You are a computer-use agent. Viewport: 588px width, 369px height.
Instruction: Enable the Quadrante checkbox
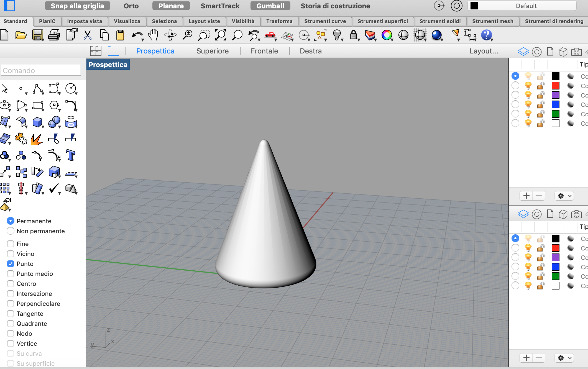point(11,324)
